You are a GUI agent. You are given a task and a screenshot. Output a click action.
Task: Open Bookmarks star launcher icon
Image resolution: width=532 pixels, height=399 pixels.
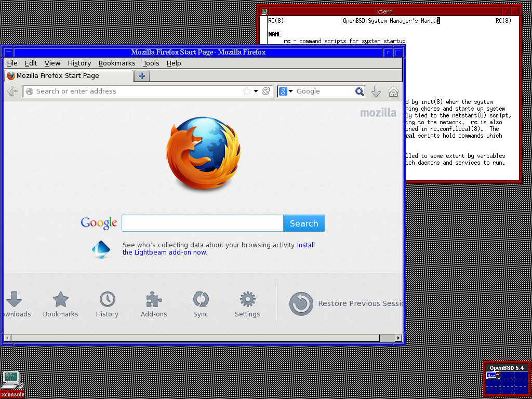[60, 304]
